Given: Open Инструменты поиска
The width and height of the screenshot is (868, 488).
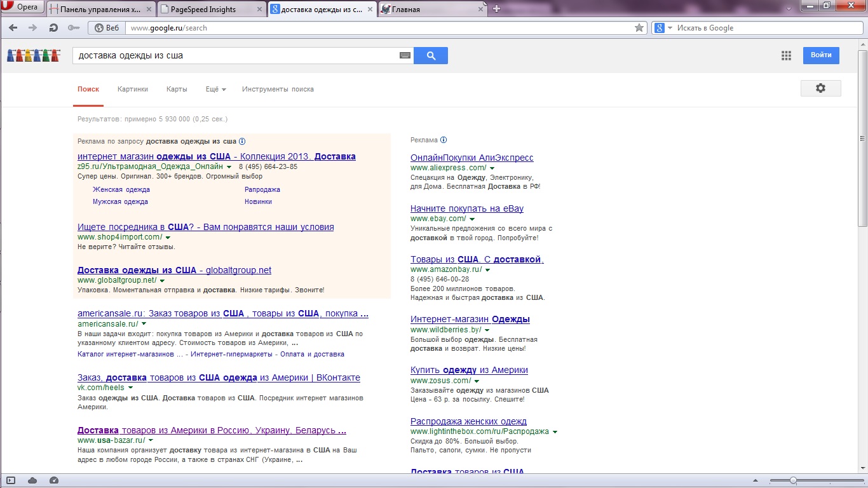Looking at the screenshot, I should click(278, 90).
